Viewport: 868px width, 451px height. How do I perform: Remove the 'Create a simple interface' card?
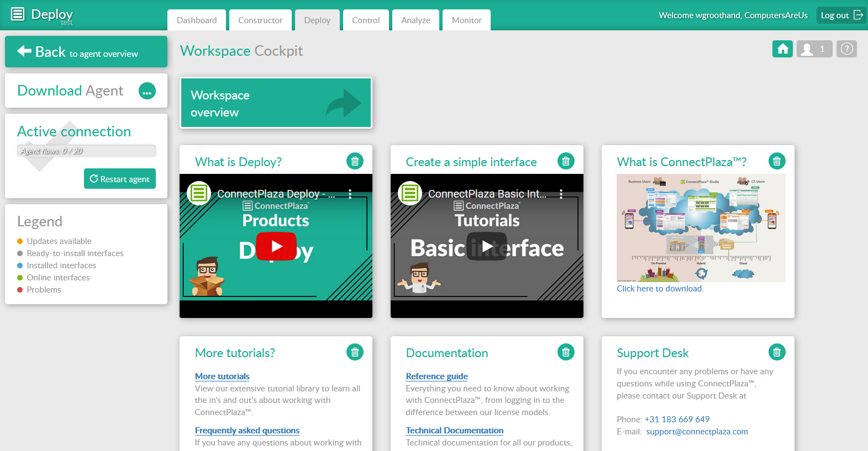tap(566, 161)
